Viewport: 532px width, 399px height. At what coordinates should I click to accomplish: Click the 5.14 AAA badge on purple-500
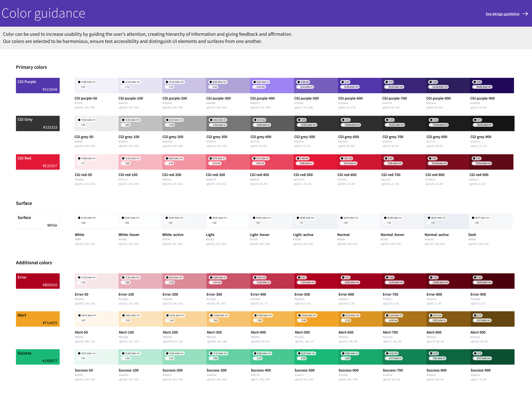[x=305, y=87]
